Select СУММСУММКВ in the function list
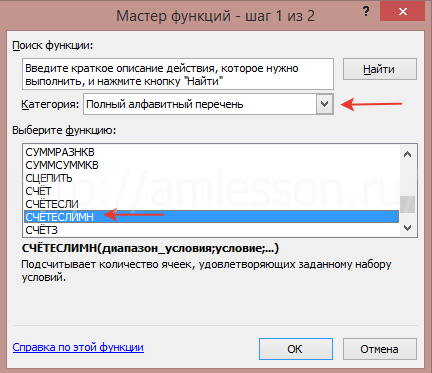 click(212, 165)
